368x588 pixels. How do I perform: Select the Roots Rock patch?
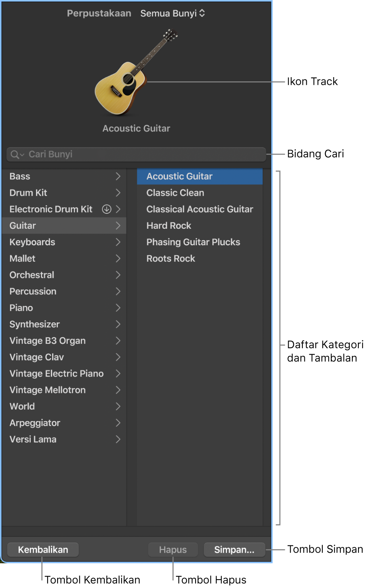[171, 259]
